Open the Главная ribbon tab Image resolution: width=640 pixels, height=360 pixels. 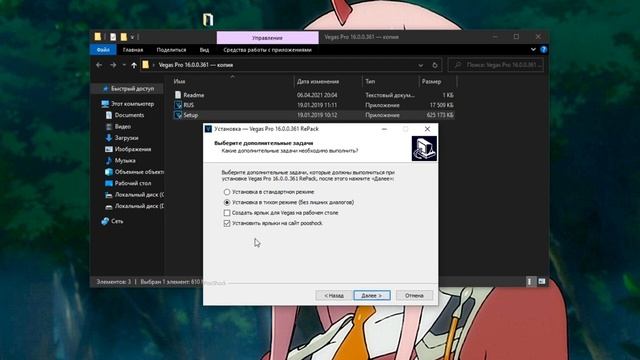tap(133, 50)
